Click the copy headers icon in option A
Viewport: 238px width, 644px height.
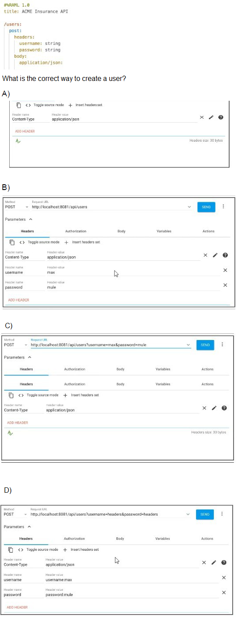click(x=19, y=105)
